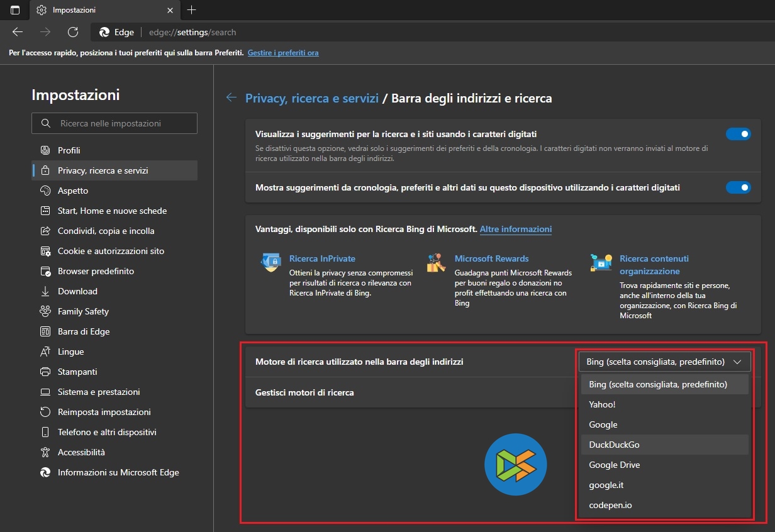This screenshot has height=532, width=775.
Task: Open Aspetto settings section
Action: (x=73, y=191)
